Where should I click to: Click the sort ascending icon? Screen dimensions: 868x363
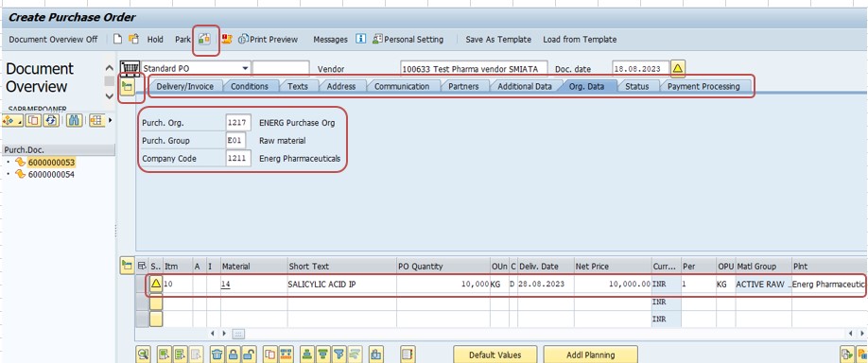tap(307, 354)
